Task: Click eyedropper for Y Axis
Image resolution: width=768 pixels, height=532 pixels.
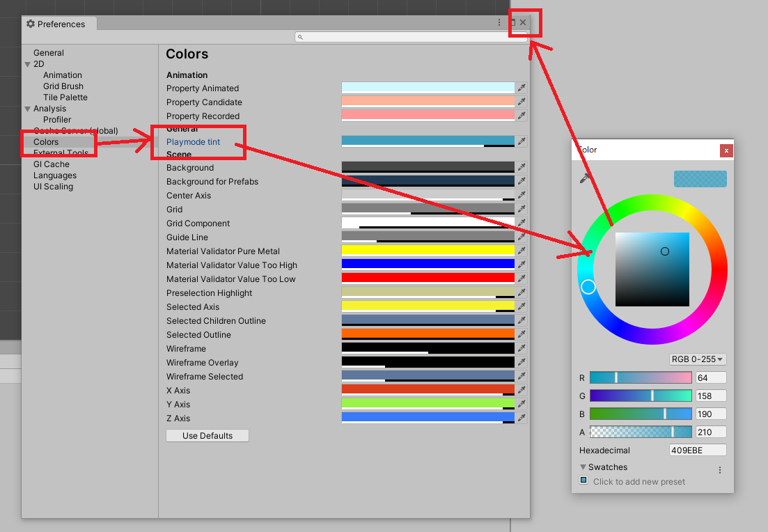Action: point(522,404)
